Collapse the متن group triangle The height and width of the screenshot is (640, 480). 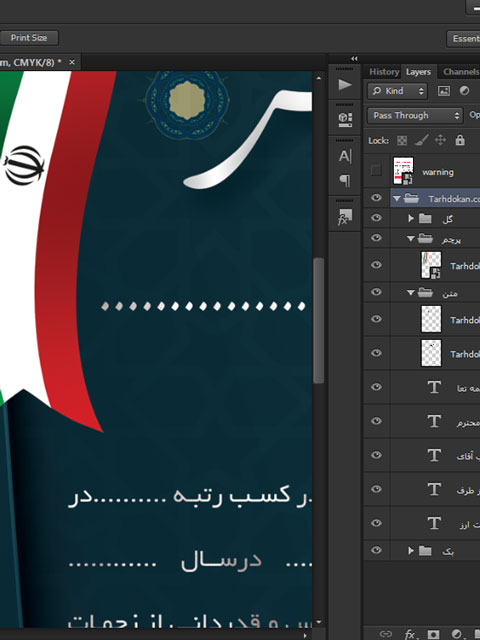[x=411, y=293]
